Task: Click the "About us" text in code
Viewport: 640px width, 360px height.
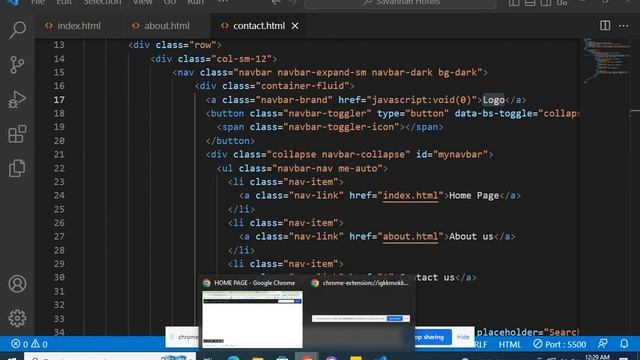Action: click(471, 236)
